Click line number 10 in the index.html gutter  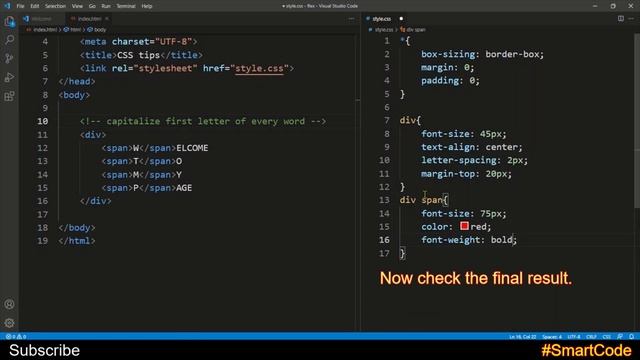click(x=42, y=121)
